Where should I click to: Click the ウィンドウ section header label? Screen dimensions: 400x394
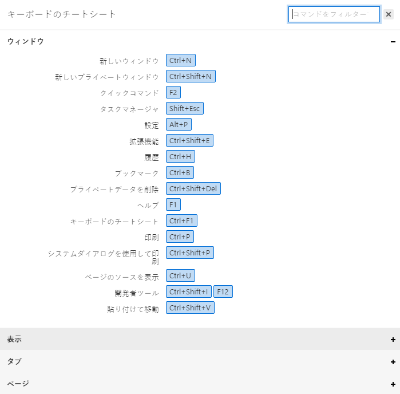tap(26, 42)
